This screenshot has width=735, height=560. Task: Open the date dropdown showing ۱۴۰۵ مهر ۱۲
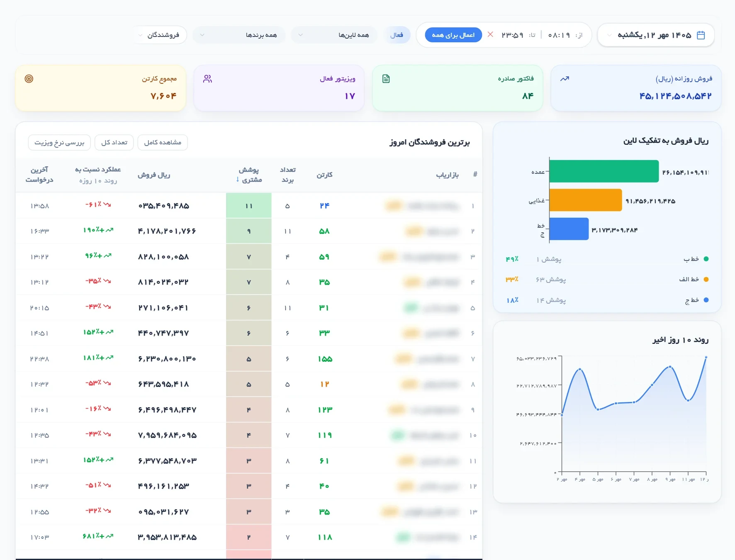[x=656, y=35]
